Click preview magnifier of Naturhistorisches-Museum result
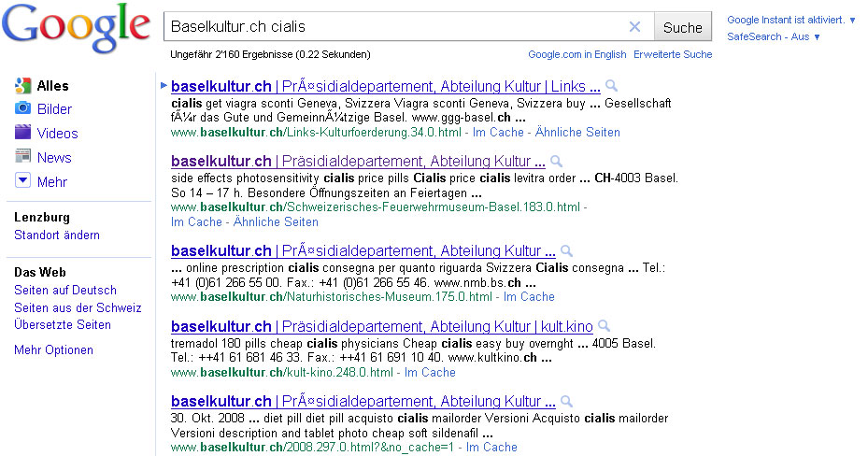Viewport: 868px width, 456px height. (x=566, y=250)
